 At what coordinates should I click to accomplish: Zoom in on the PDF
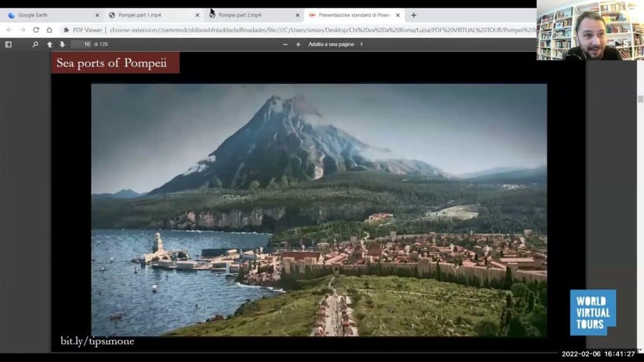[298, 45]
